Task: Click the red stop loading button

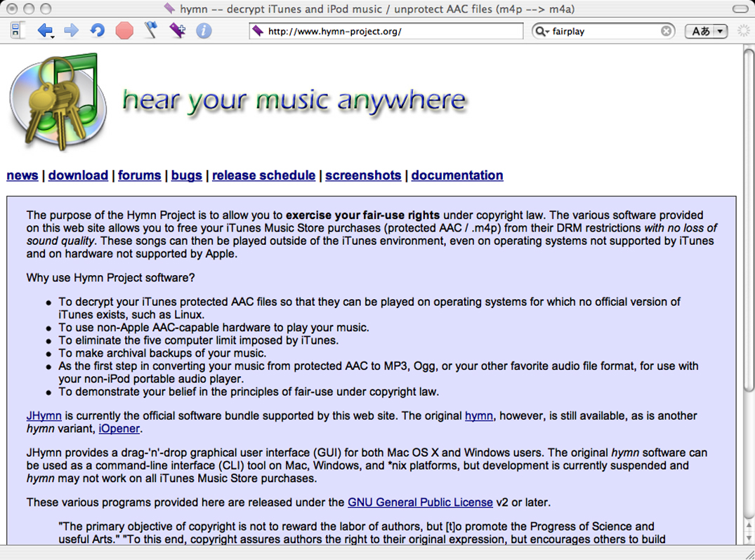Action: pyautogui.click(x=124, y=31)
